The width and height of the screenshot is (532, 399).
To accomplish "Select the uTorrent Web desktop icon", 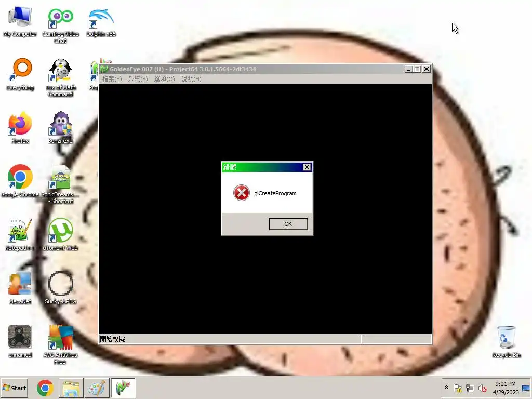I will 60,235.
